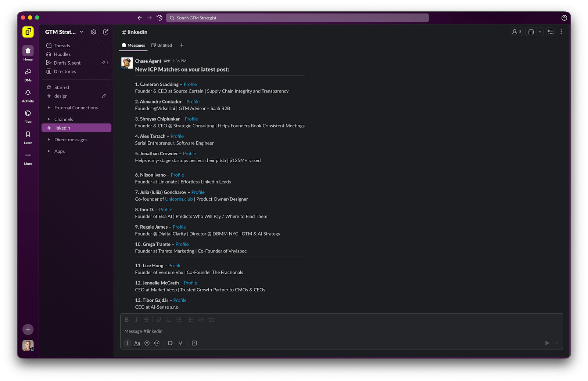Click the attach plus button in composer
The width and height of the screenshot is (588, 381).
coord(127,343)
